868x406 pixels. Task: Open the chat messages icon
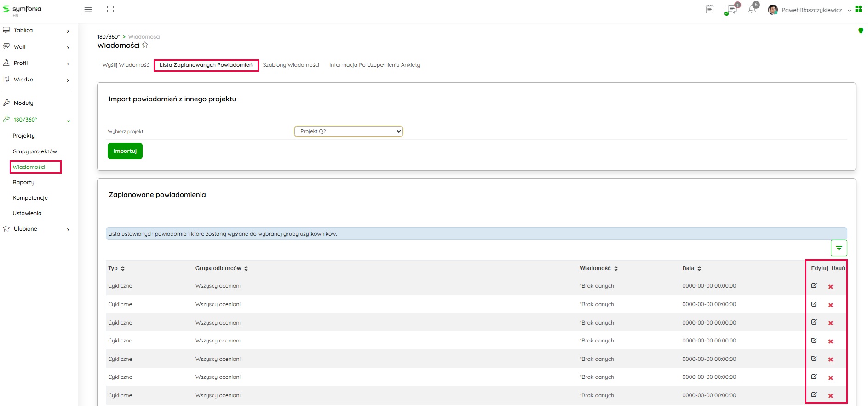[731, 10]
